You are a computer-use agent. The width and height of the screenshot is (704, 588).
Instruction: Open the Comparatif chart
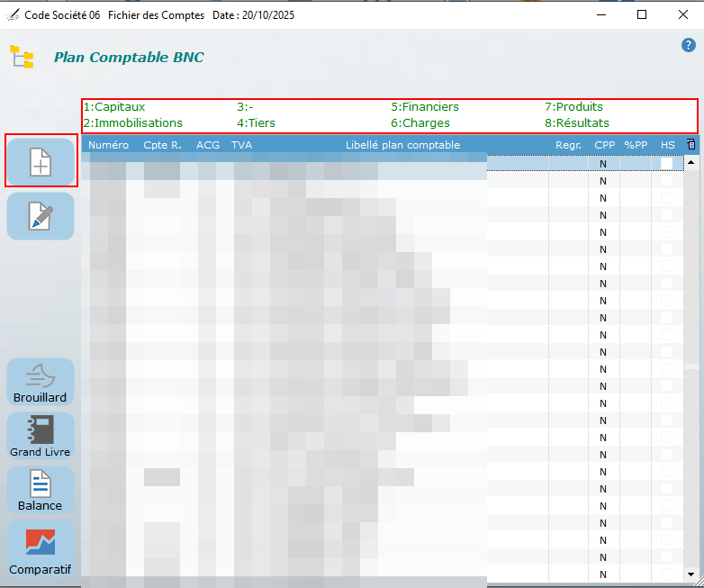tap(41, 549)
